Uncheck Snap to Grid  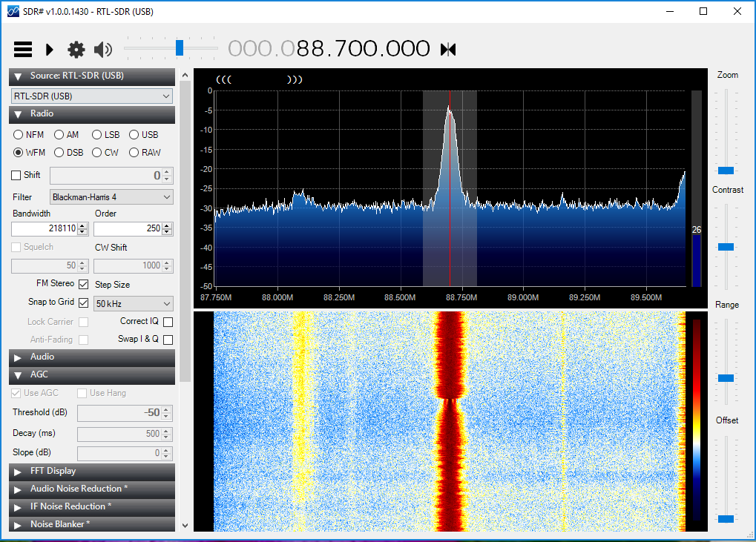point(83,303)
